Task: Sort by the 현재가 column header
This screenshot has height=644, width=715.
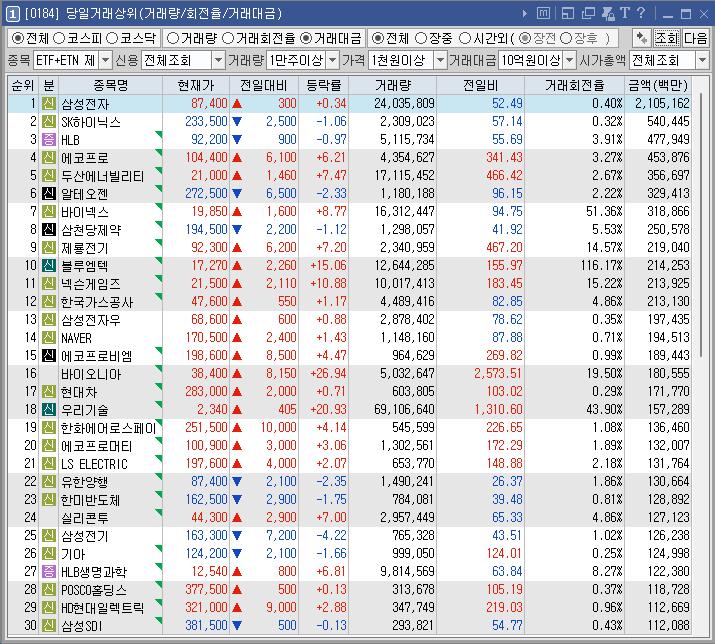Action: click(x=196, y=85)
